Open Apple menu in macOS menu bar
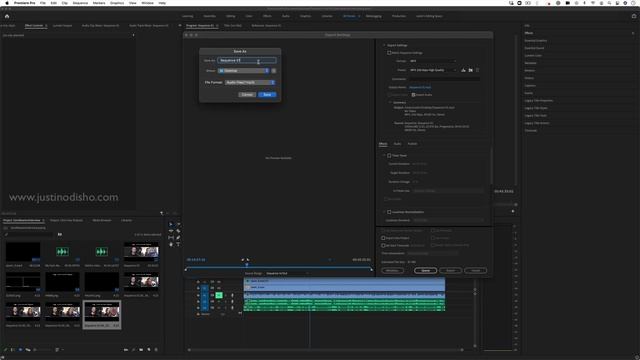Viewport: 640px width, 360px height. click(7, 3)
